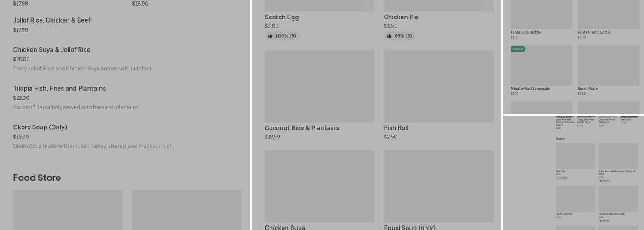
Task: Click thumbs-up icon under Scotch Egg
Action: [270, 36]
